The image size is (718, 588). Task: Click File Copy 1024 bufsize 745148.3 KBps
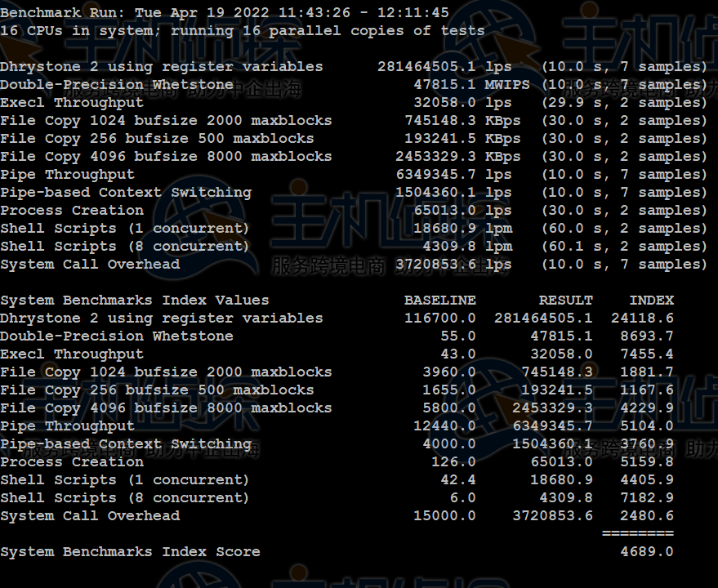coord(462,120)
